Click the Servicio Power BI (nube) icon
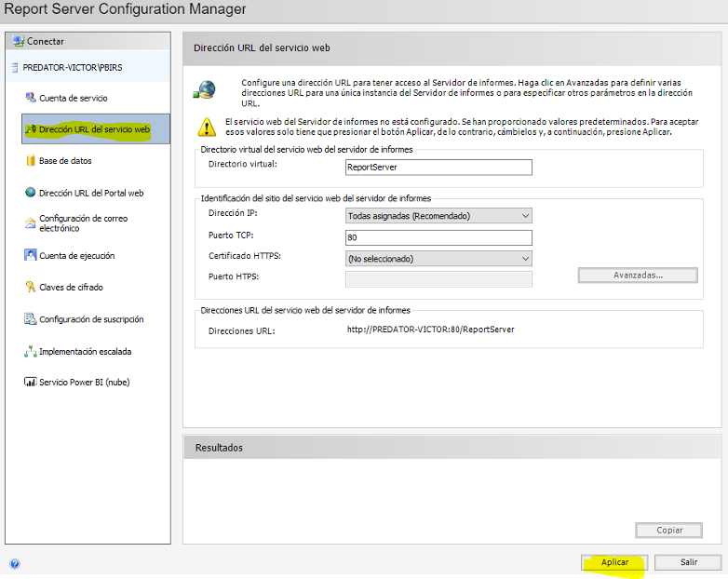Image resolution: width=728 pixels, height=579 pixels. coord(31,383)
